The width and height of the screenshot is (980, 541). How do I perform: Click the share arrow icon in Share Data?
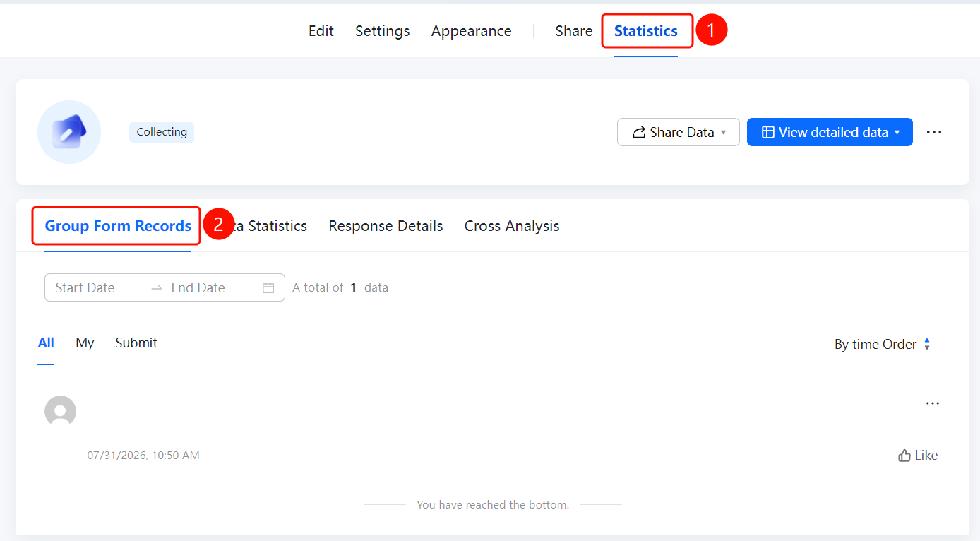638,132
